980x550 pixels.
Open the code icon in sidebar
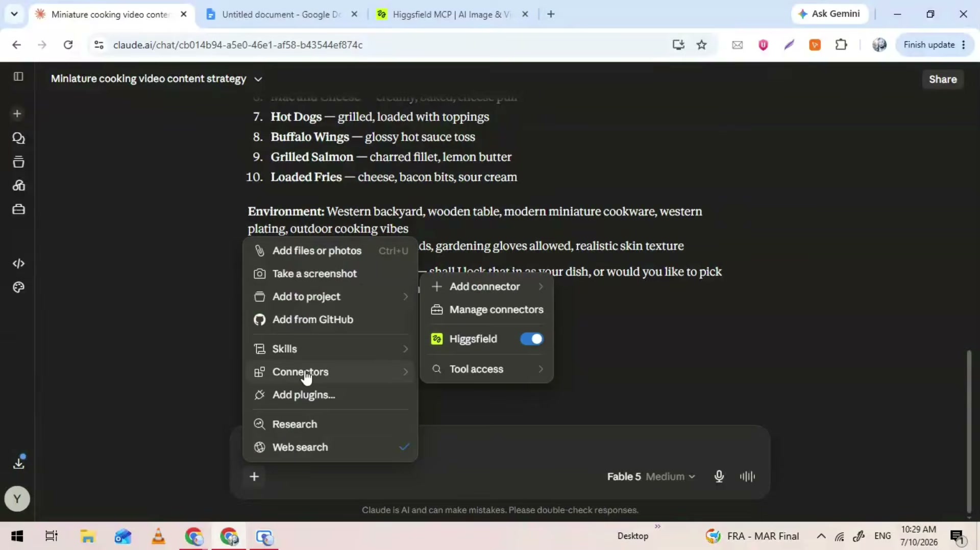point(18,263)
